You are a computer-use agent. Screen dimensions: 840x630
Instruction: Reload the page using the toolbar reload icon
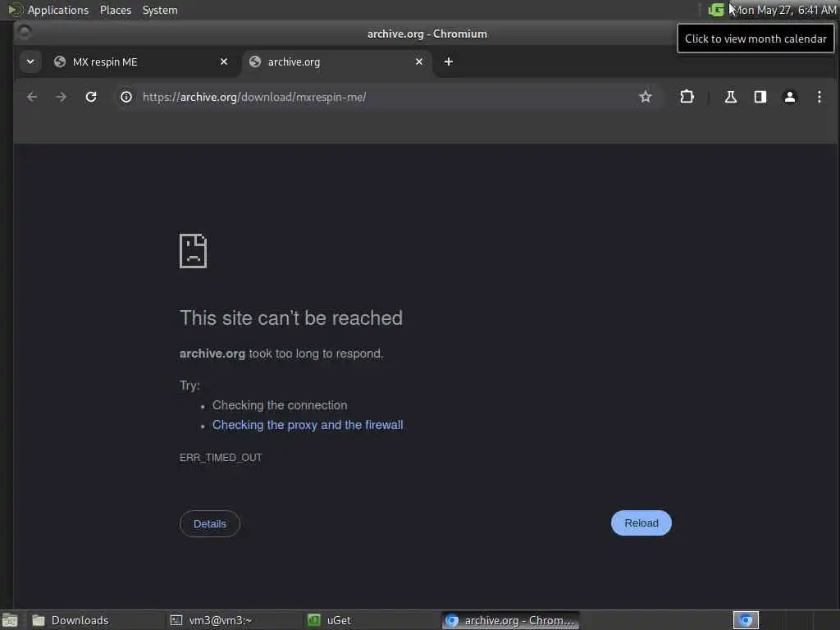coord(91,97)
